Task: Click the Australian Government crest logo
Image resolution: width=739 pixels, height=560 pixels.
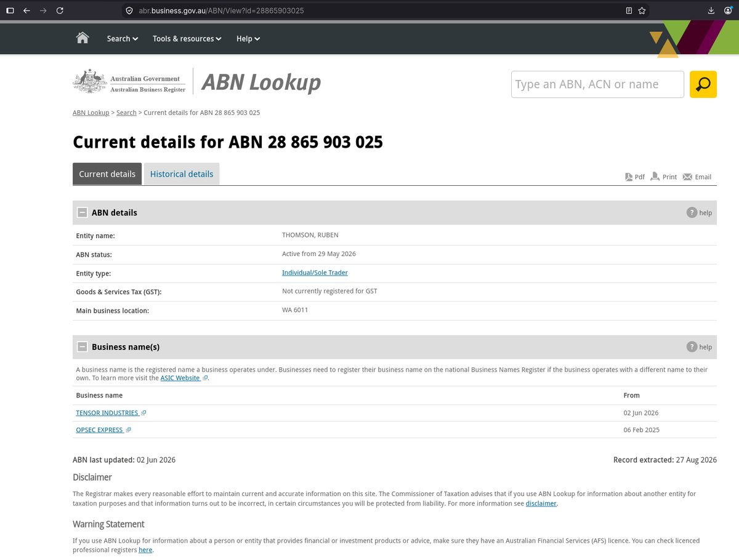Action: pos(90,81)
